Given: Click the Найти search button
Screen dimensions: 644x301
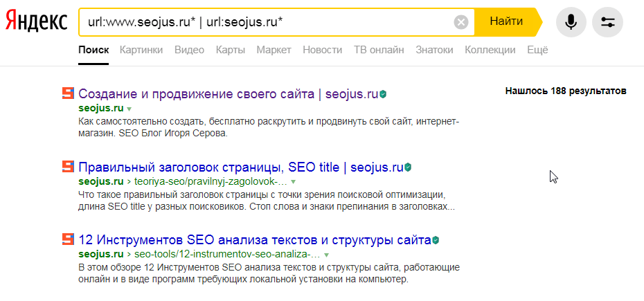Looking at the screenshot, I should (x=506, y=21).
